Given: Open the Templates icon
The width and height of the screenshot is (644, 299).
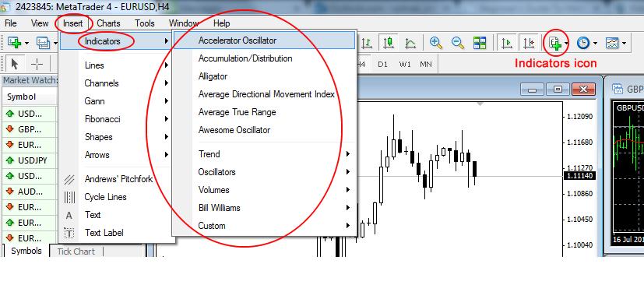Looking at the screenshot, I should [x=612, y=42].
